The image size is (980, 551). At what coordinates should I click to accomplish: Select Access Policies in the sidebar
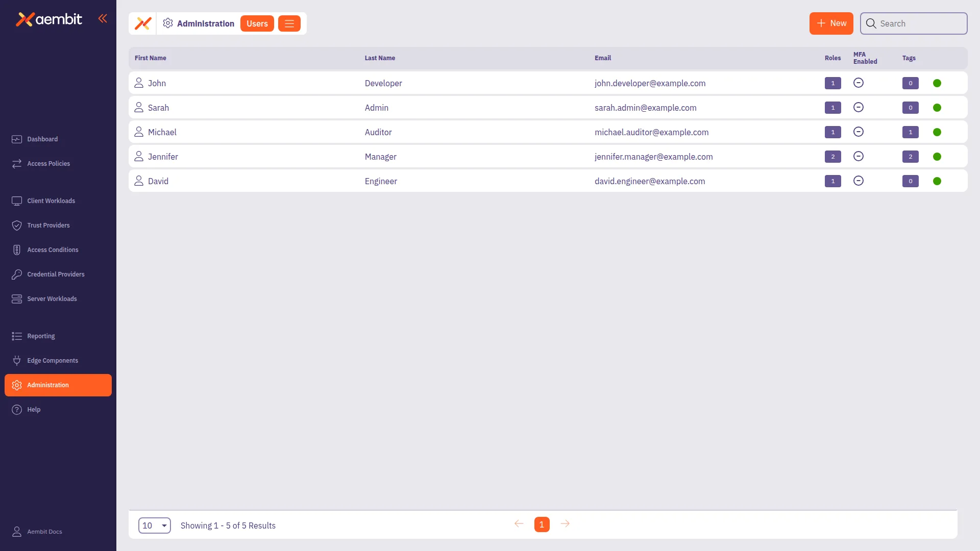coord(48,163)
